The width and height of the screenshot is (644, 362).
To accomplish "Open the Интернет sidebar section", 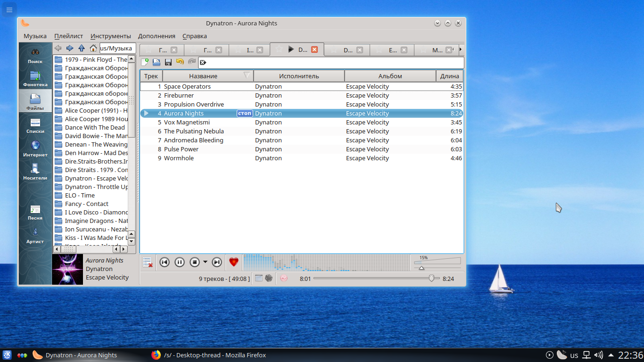I will [x=35, y=148].
